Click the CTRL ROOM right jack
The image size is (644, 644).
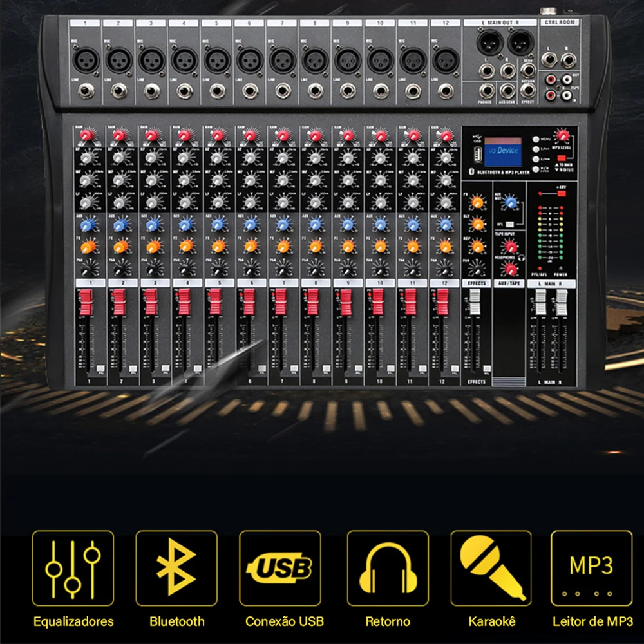569,61
